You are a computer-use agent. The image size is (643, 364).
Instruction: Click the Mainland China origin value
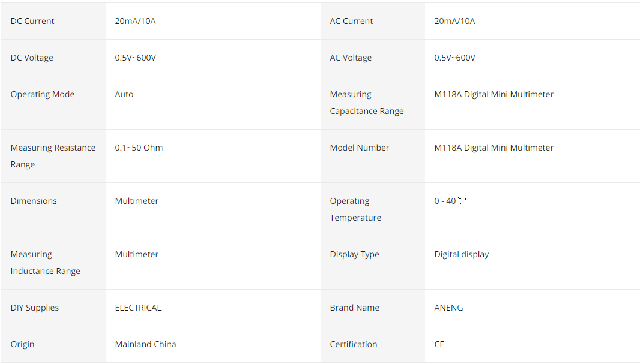click(145, 344)
